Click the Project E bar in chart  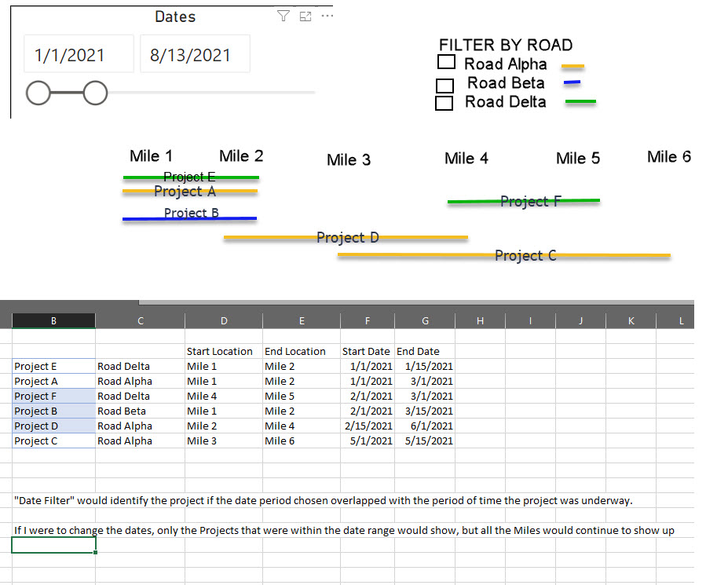[x=191, y=177]
